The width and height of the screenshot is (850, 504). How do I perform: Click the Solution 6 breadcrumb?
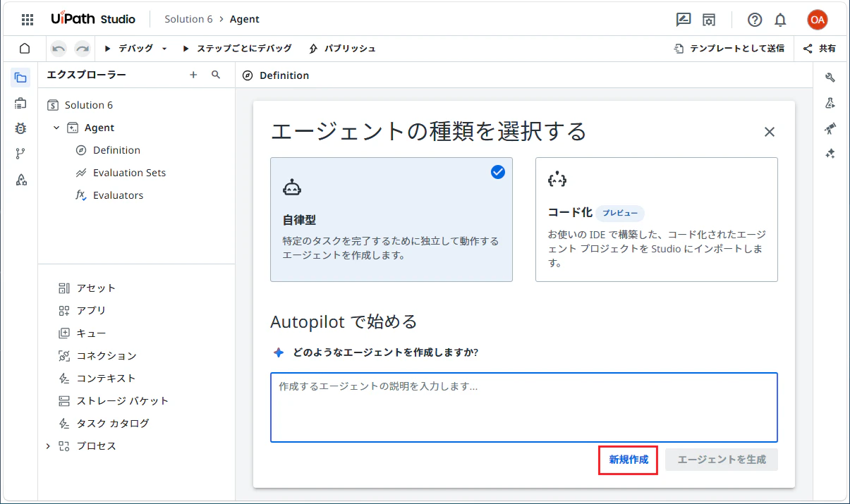pos(188,19)
